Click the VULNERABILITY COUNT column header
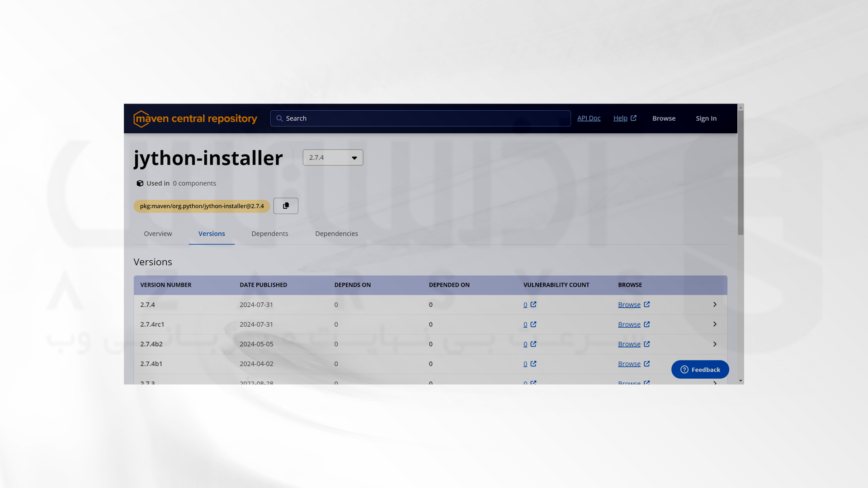Viewport: 868px width, 488px height. tap(556, 285)
